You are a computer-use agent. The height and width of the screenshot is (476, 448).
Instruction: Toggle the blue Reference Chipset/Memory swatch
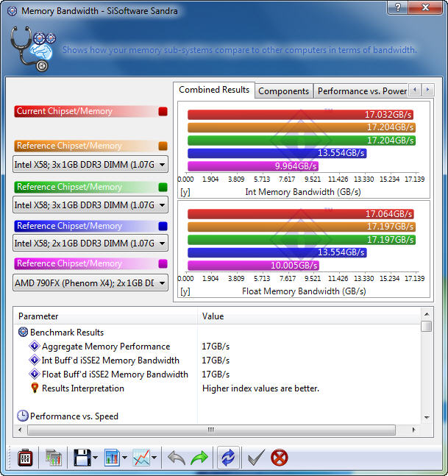(163, 226)
